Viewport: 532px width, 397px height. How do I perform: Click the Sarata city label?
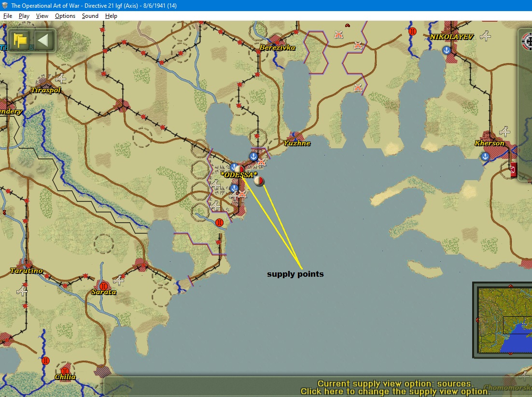(x=104, y=292)
